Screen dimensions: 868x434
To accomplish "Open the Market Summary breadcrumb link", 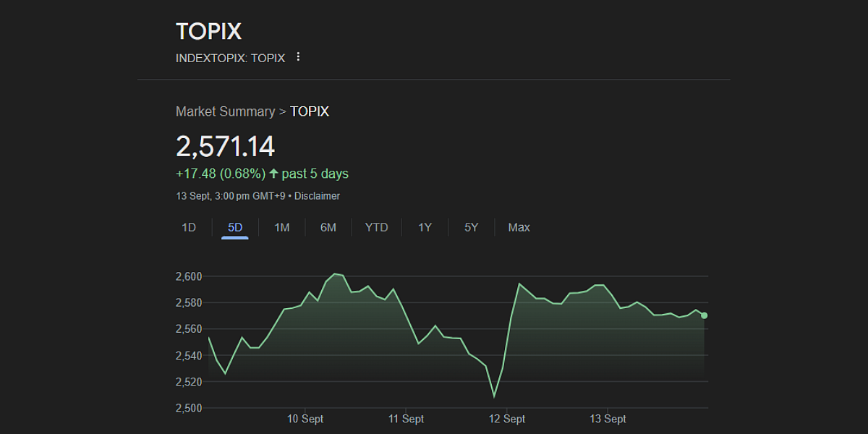I will click(225, 111).
